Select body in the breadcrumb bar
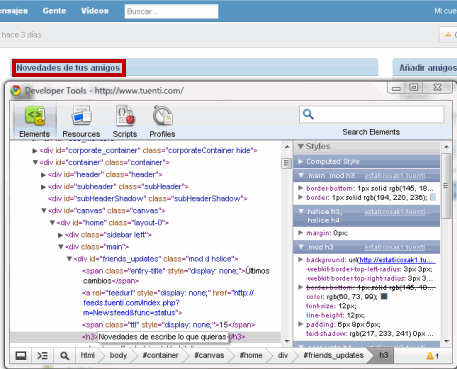457x369 pixels. click(x=118, y=356)
